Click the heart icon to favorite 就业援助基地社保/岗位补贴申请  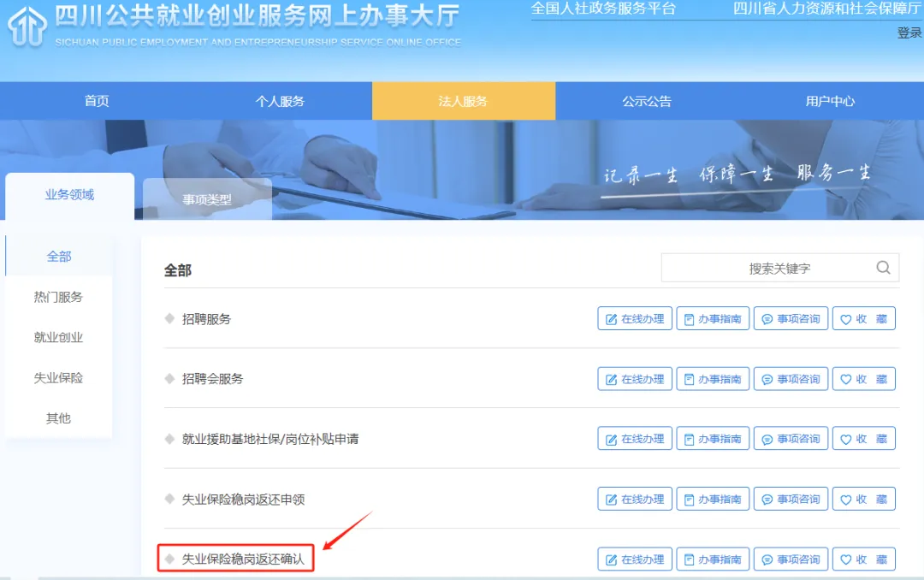point(846,438)
